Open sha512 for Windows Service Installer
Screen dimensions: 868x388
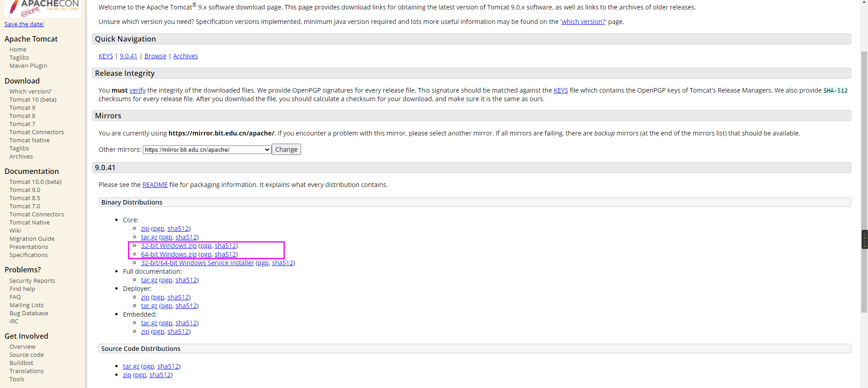(x=283, y=263)
